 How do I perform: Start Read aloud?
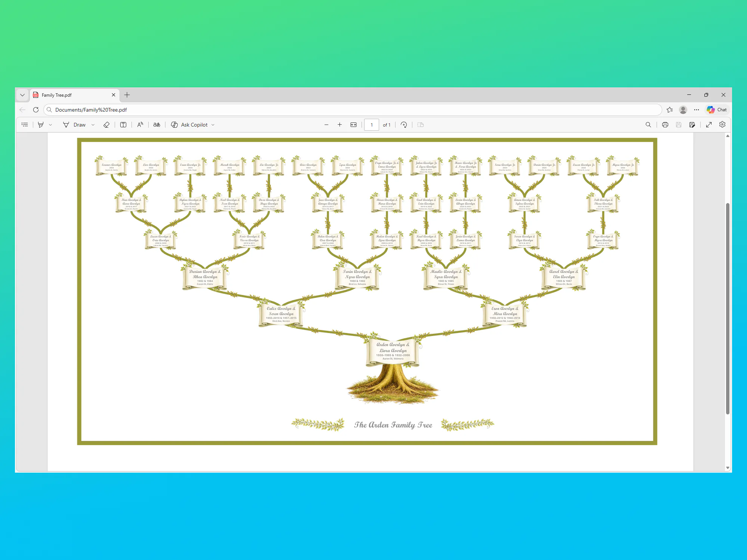coord(140,125)
